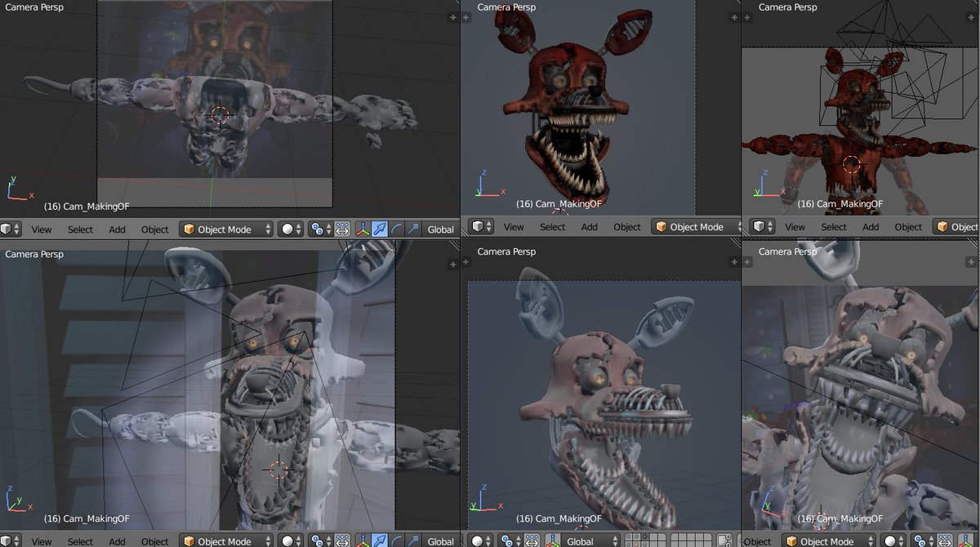Enable translate manipulator arrow in bottom-left viewport

(379, 541)
